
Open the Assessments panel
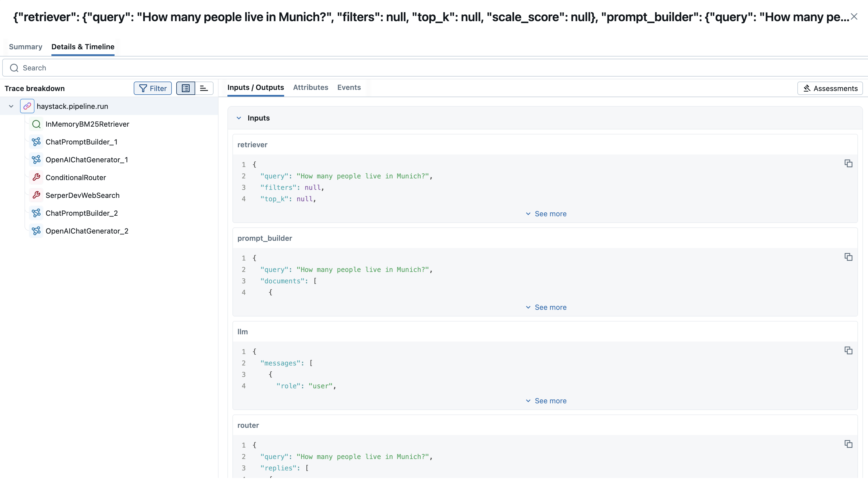click(830, 88)
